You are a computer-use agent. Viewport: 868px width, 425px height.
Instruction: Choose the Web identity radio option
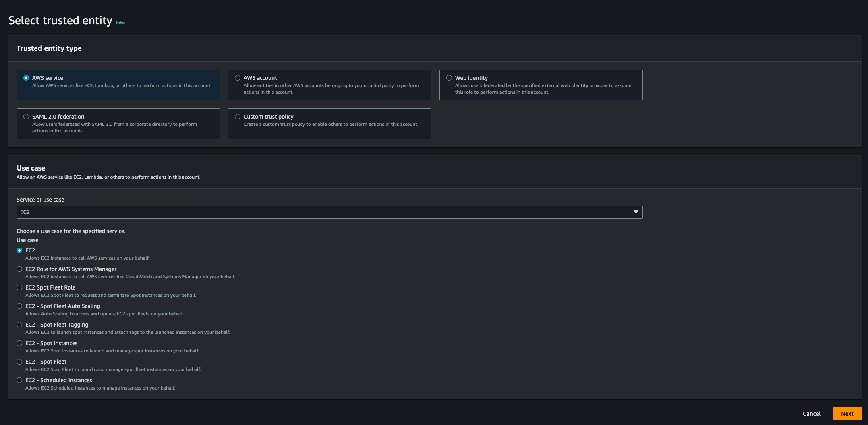(x=449, y=78)
